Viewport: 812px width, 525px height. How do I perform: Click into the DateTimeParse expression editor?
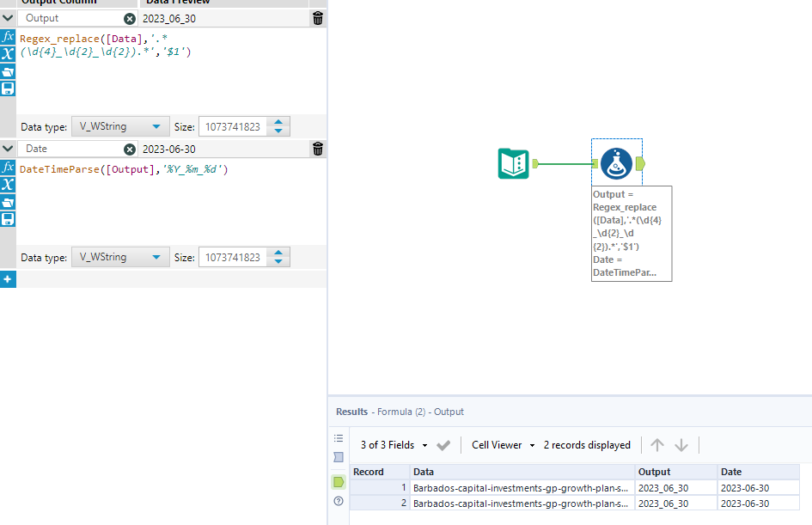point(171,201)
